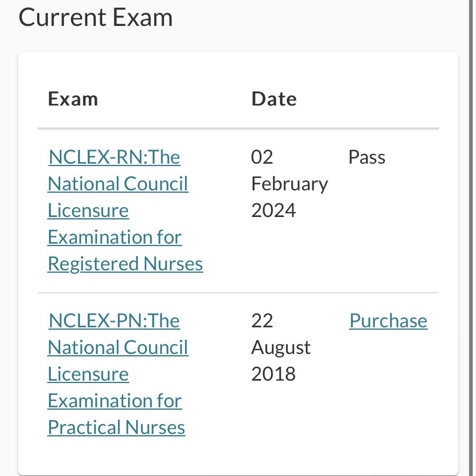The width and height of the screenshot is (476, 476).
Task: Click the Date column header
Action: 274,98
